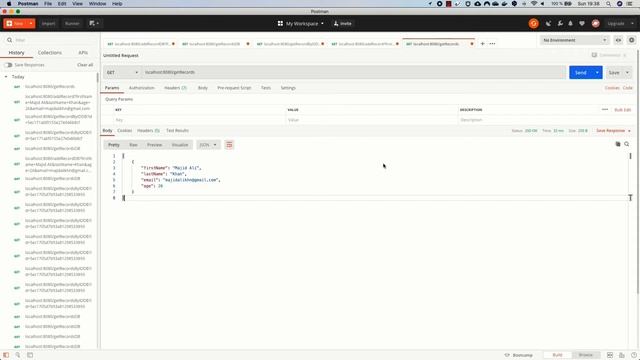Click the Code link
The height and width of the screenshot is (360, 640).
[x=628, y=88]
